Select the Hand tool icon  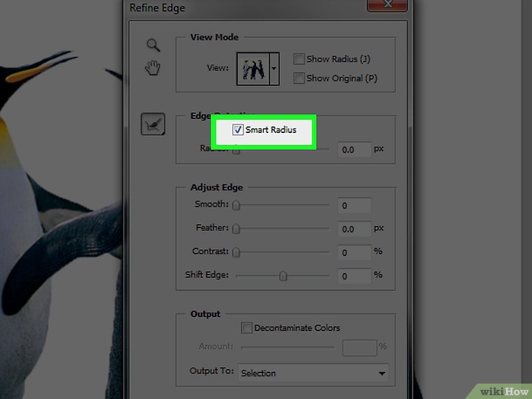153,68
